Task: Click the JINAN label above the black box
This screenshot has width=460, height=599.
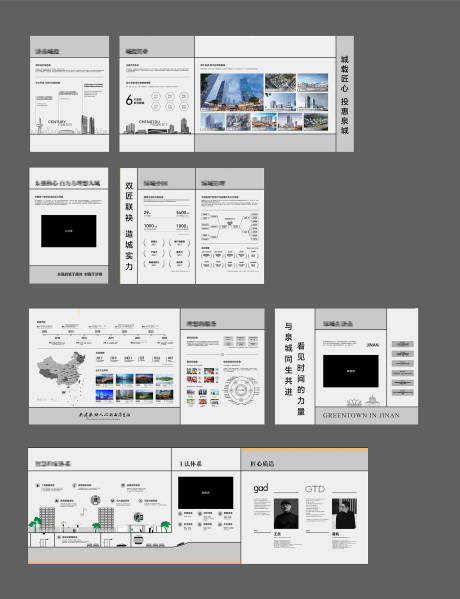Action: pos(373,345)
